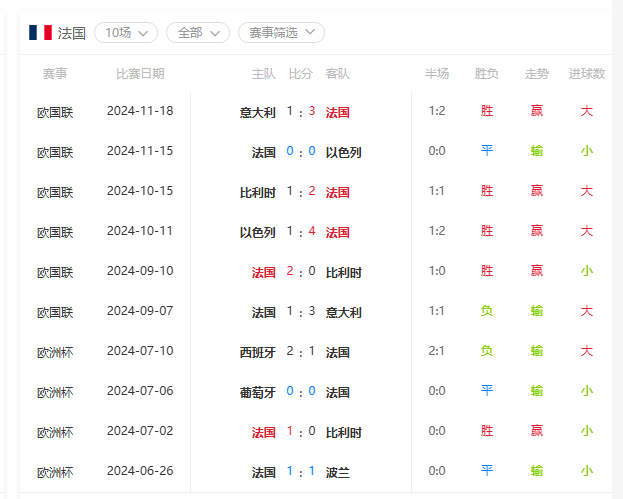This screenshot has height=499, width=623.
Task: Click 法国 home team in 2024-09-10 row
Action: 263,273
